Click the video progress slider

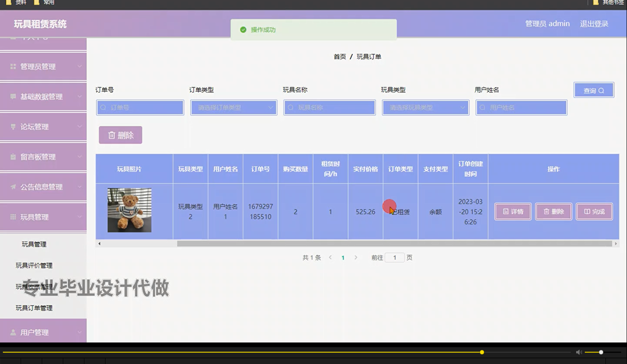[x=481, y=352]
